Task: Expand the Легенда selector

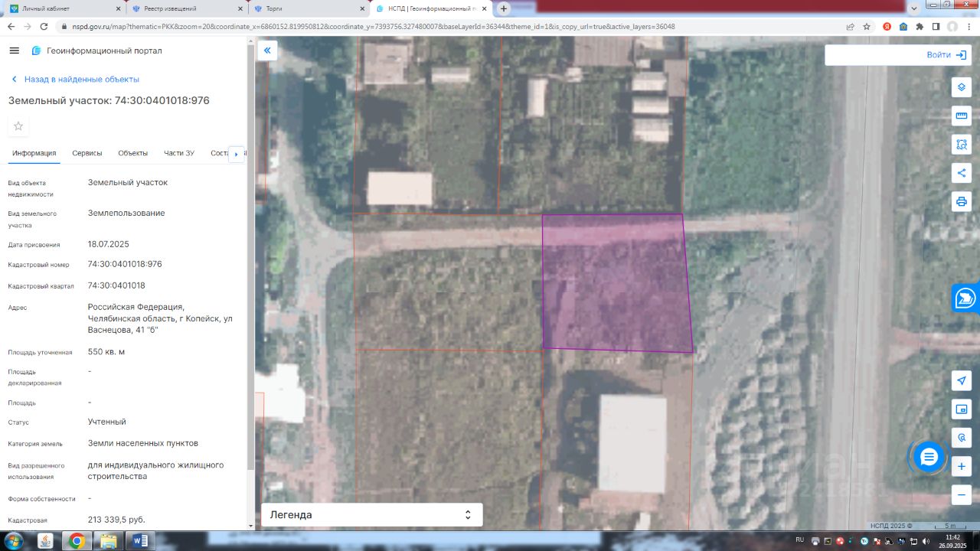Action: 372,515
